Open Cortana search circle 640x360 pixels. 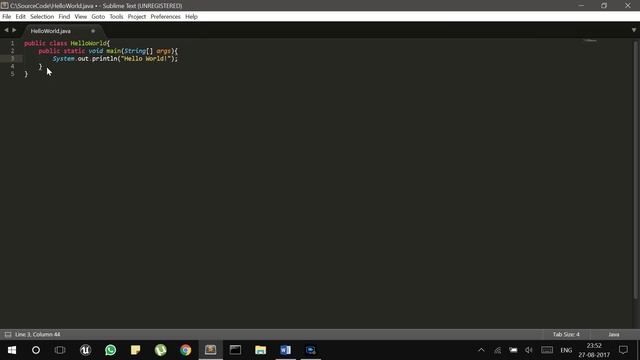(x=36, y=350)
